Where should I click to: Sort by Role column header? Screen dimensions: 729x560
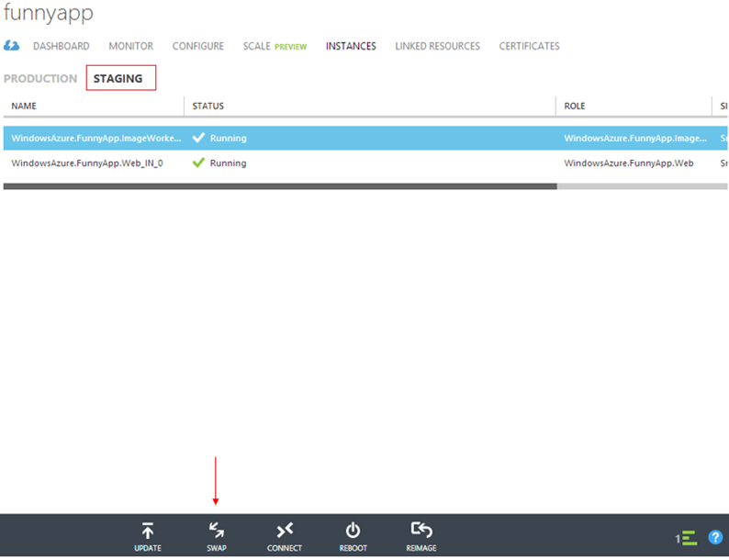(575, 106)
